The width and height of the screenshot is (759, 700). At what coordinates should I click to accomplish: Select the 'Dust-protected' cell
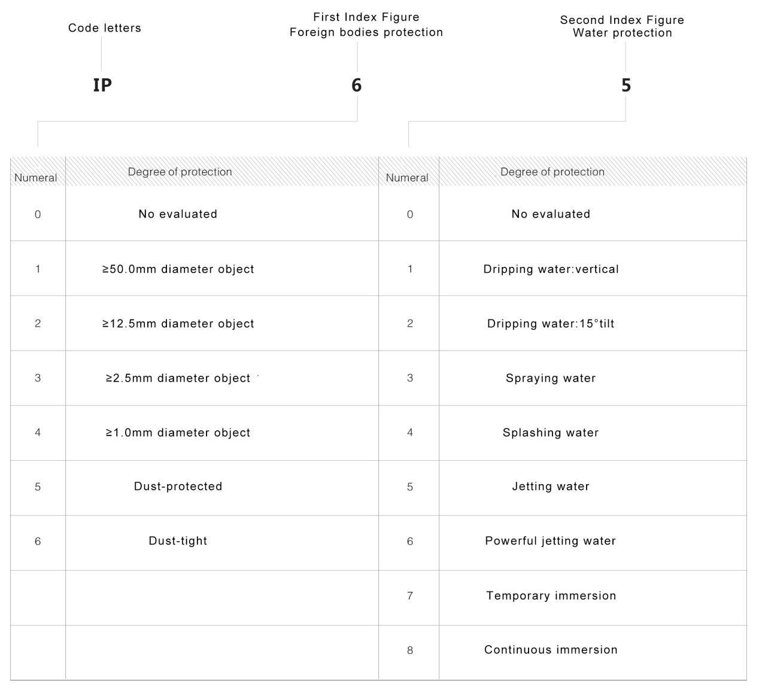click(x=178, y=486)
